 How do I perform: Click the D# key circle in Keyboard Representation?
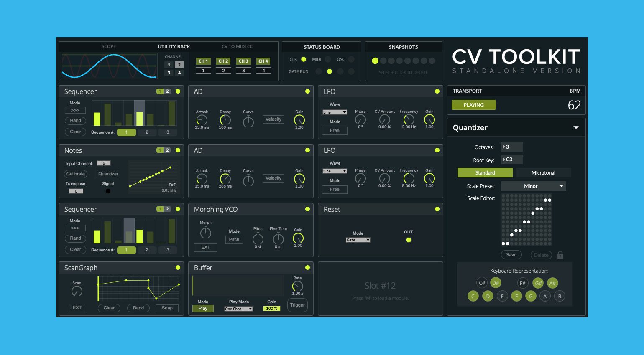[496, 283]
